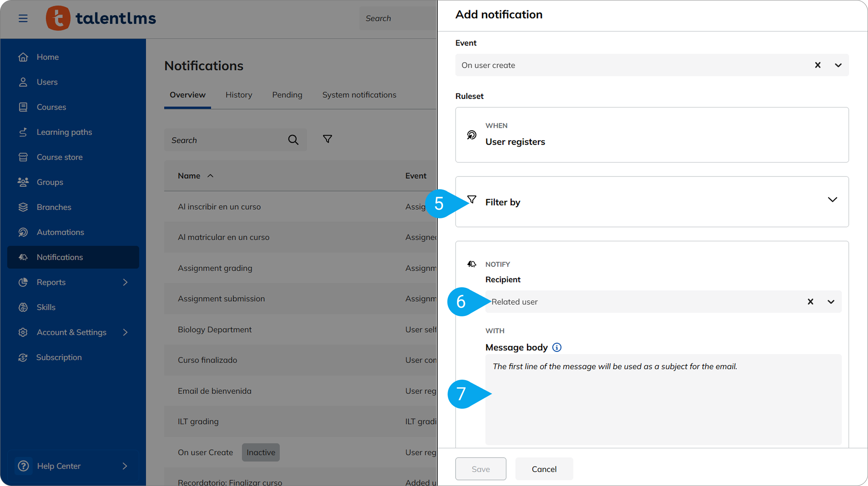This screenshot has width=868, height=486.
Task: Clear the Event field with X icon
Action: click(x=817, y=65)
